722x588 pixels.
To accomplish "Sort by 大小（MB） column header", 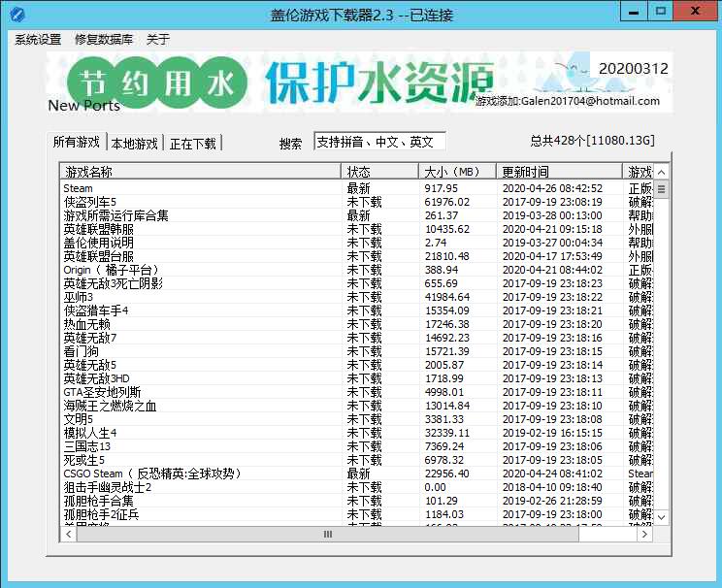I will pos(457,172).
